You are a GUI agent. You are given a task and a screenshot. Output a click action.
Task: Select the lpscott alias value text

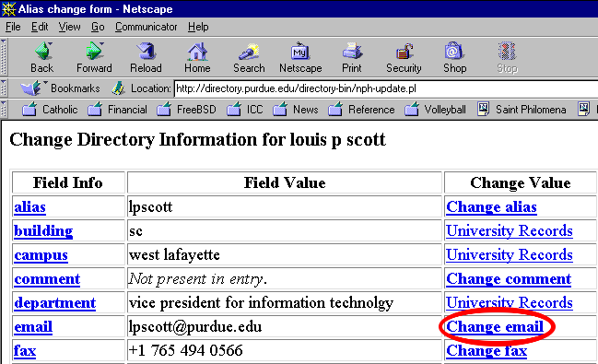[x=150, y=207]
